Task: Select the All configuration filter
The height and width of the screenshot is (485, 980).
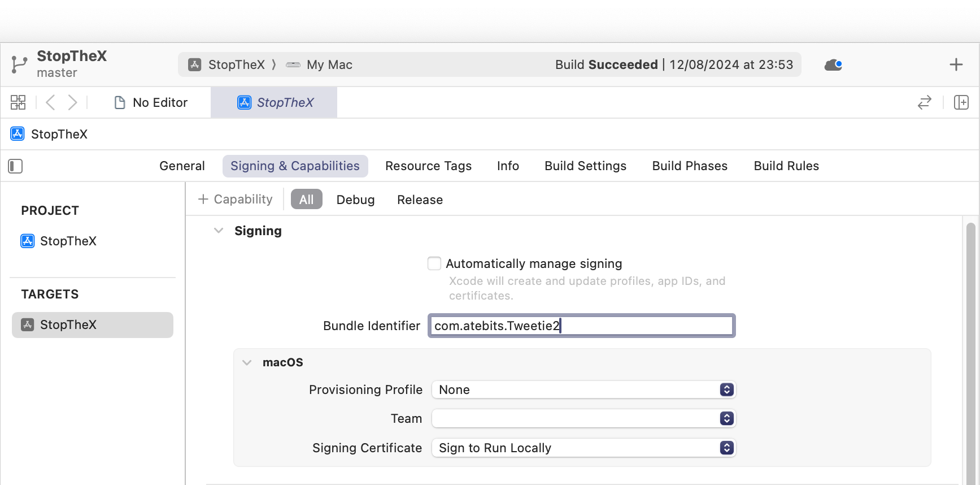Action: pos(306,199)
